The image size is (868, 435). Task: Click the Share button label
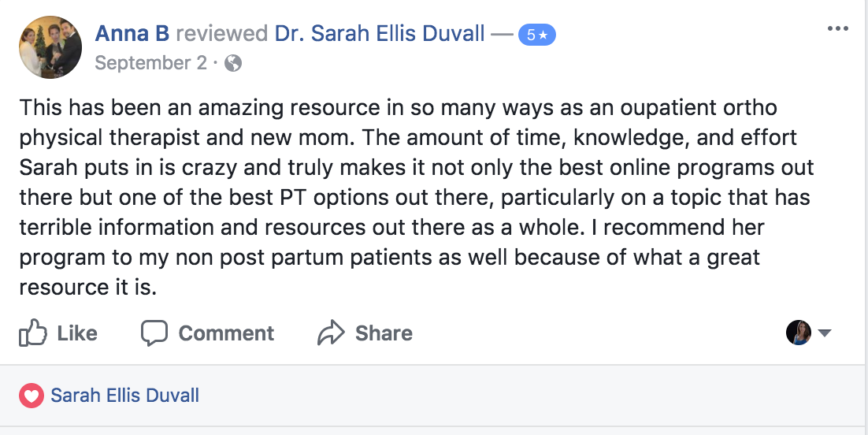[x=384, y=333]
